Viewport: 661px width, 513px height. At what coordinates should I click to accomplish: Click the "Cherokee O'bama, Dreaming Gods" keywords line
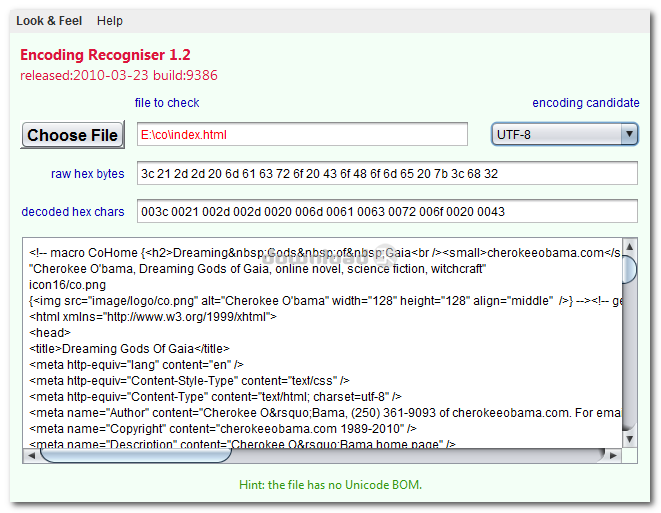coord(258,269)
